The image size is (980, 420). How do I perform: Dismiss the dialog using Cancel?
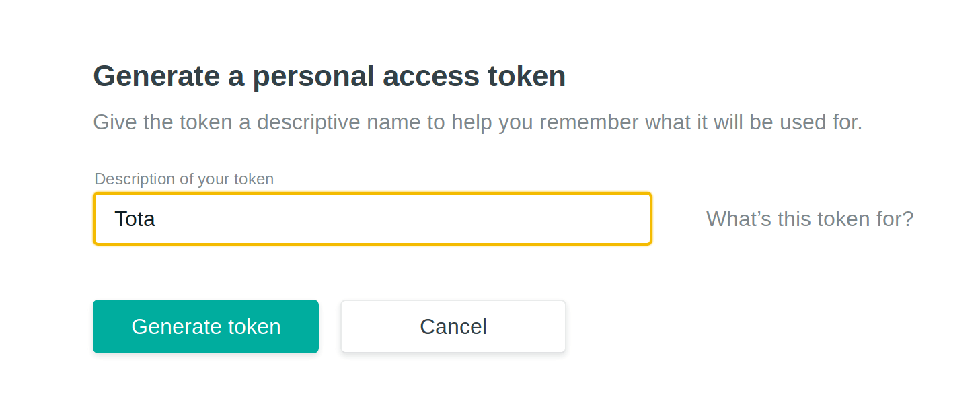[x=453, y=326]
